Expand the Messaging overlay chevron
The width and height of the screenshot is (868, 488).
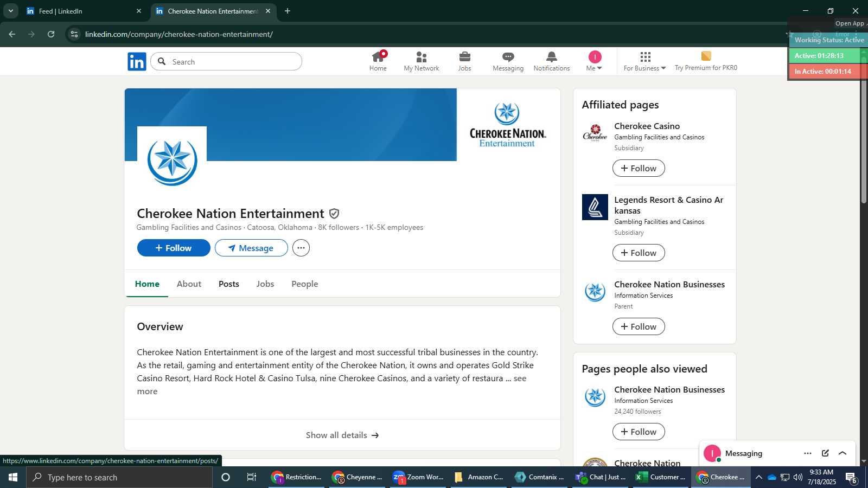[843, 453]
